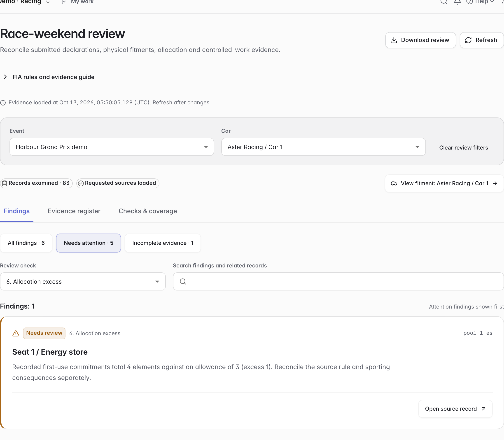Expand the Demo · Racing workspace chevron
The height and width of the screenshot is (440, 504).
(48, 2)
